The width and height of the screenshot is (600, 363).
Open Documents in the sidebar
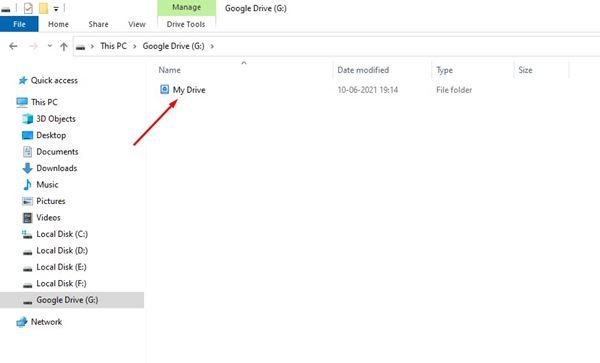point(57,151)
